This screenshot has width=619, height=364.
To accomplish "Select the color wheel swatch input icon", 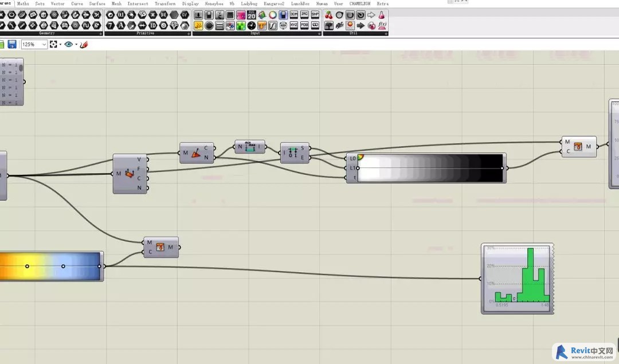I will [x=273, y=15].
